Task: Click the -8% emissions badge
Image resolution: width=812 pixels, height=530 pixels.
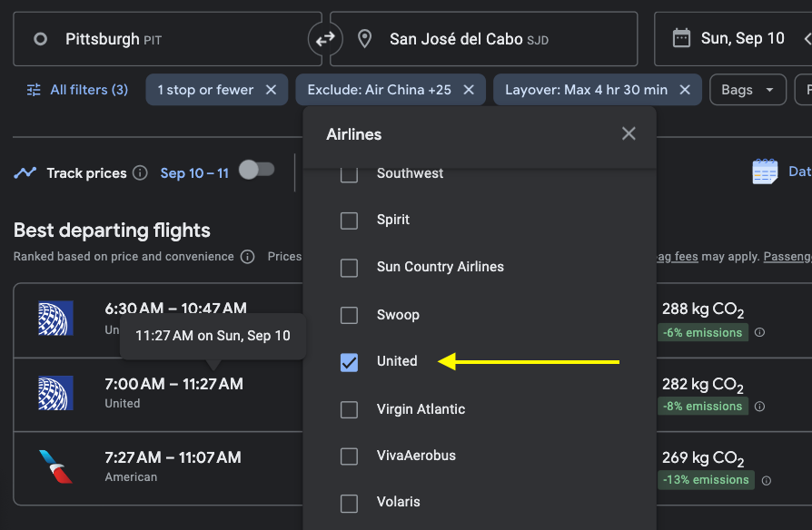Action: tap(703, 407)
